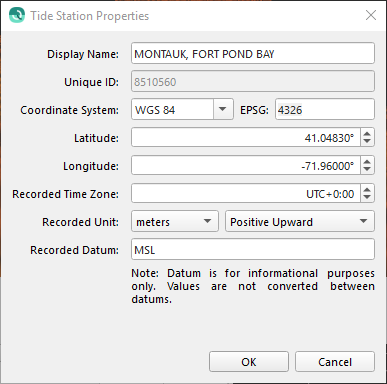This screenshot has width=387, height=384.
Task: Click the Tide Station app icon in title bar
Action: pyautogui.click(x=17, y=15)
